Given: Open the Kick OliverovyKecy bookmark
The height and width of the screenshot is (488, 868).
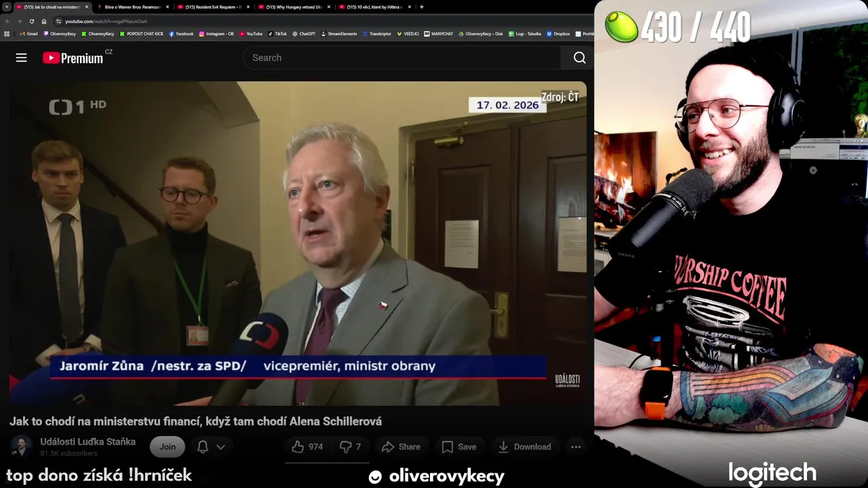Looking at the screenshot, I should 98,33.
